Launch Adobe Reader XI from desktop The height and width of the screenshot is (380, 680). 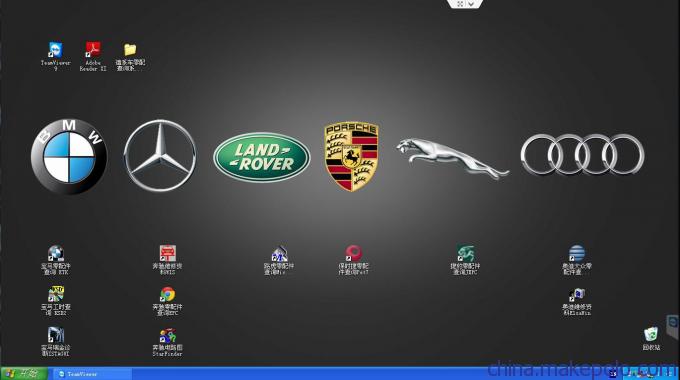point(93,56)
